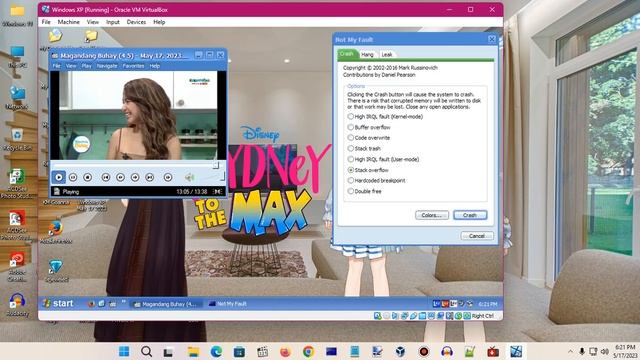Open File Explorer from Windows 11 taskbar

(x=193, y=351)
